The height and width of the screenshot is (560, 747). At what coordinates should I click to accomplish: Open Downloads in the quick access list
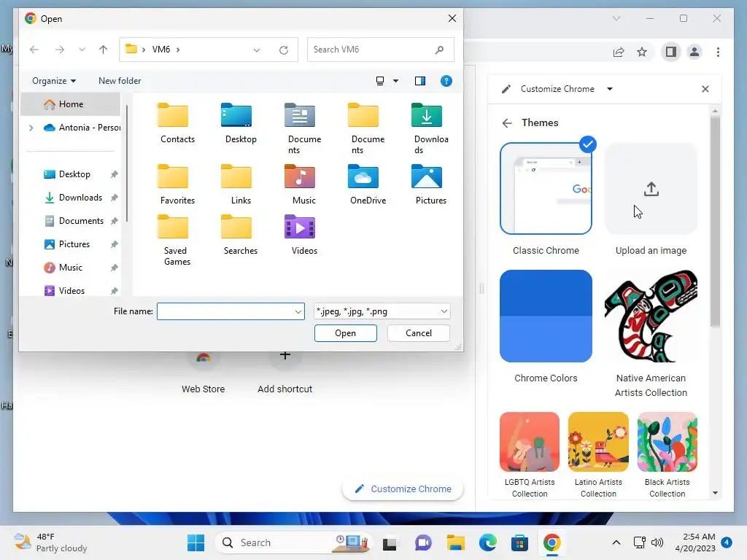tap(80, 198)
